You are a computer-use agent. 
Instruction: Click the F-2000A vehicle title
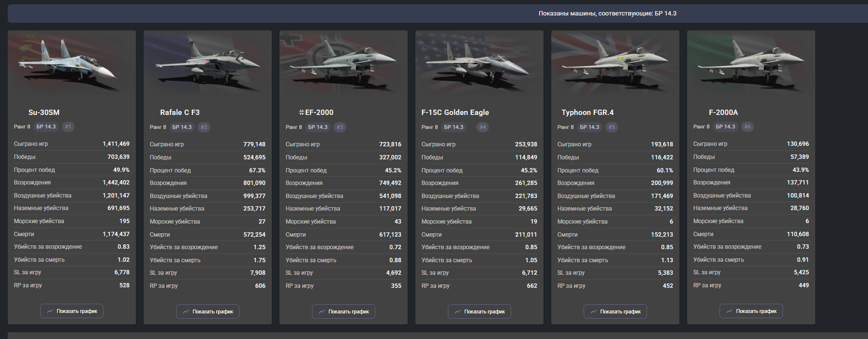(723, 113)
